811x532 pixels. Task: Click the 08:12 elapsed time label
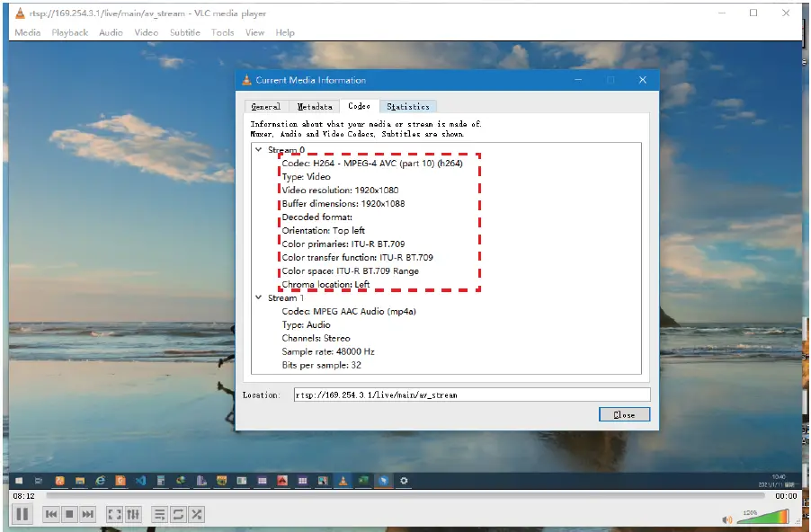pyautogui.click(x=23, y=496)
